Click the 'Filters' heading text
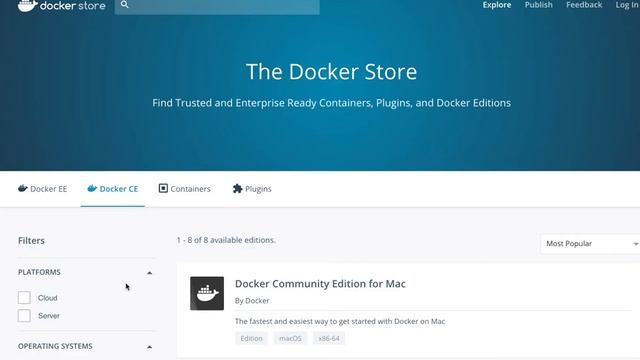 [x=31, y=241]
